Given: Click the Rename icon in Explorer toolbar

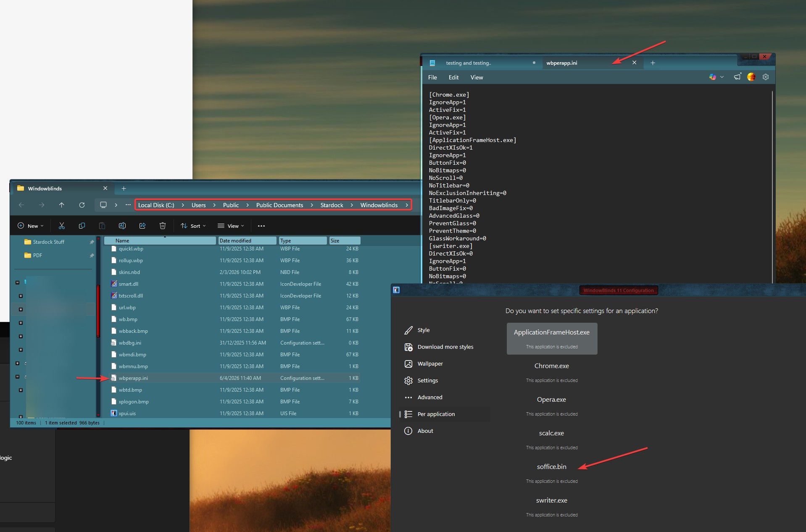Looking at the screenshot, I should pyautogui.click(x=122, y=226).
